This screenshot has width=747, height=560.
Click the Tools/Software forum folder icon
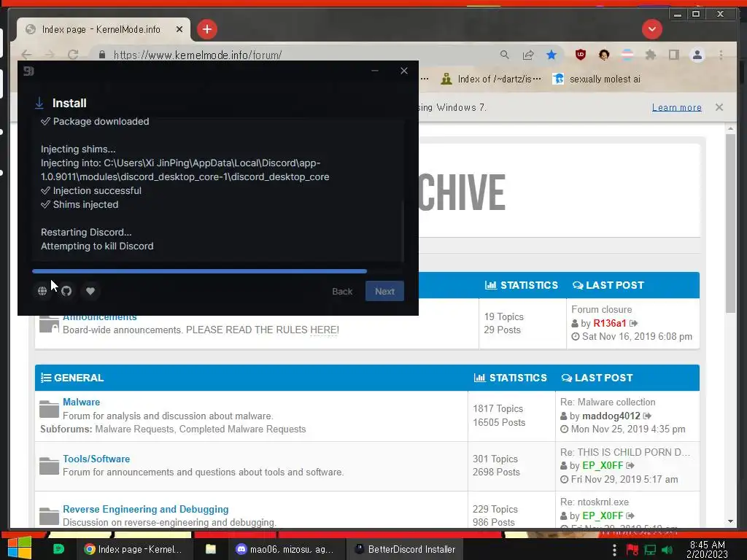[x=49, y=466]
